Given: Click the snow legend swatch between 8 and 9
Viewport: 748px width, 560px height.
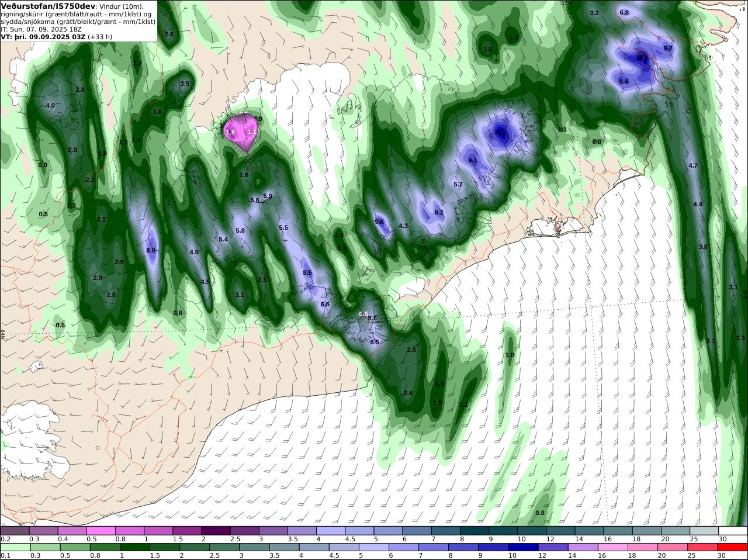Looking at the screenshot, I should (475, 531).
